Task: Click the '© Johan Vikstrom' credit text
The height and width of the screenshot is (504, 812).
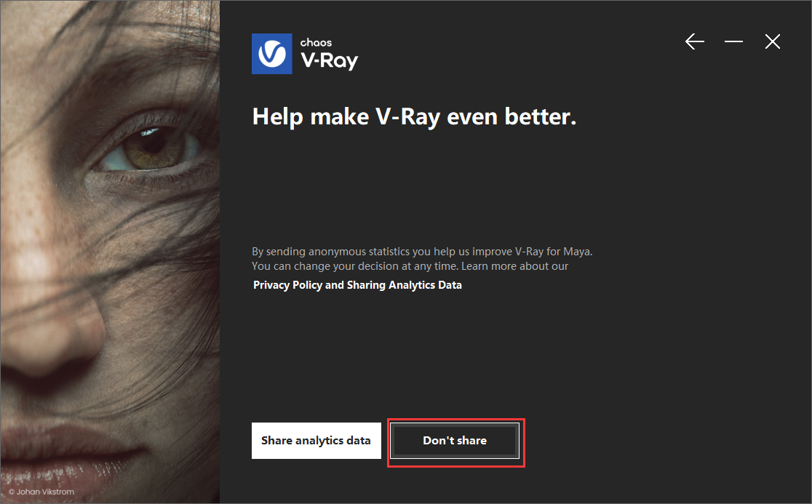Action: point(41,492)
